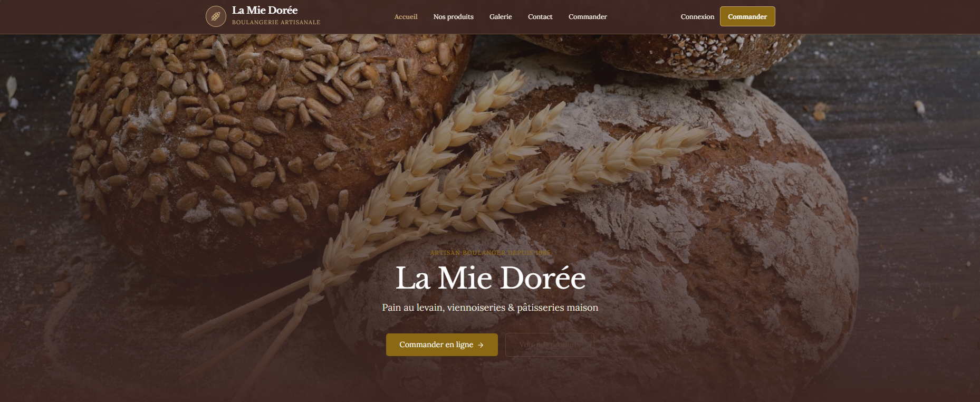The height and width of the screenshot is (402, 980).
Task: Click the large La Mie Dorée hero title
Action: (x=490, y=278)
